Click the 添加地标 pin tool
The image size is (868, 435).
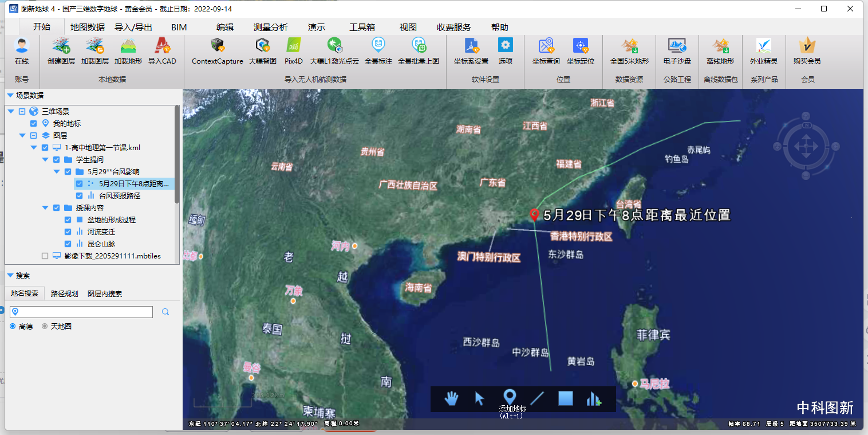(510, 397)
